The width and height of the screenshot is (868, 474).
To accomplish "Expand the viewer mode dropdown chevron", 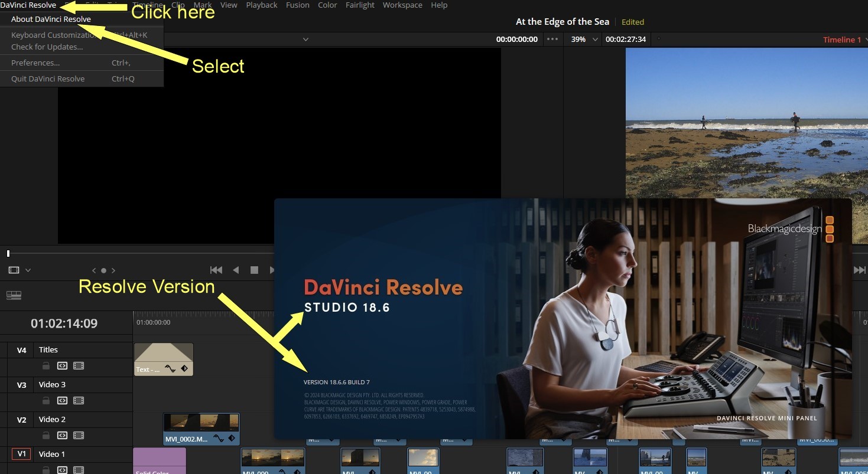I will tap(28, 270).
